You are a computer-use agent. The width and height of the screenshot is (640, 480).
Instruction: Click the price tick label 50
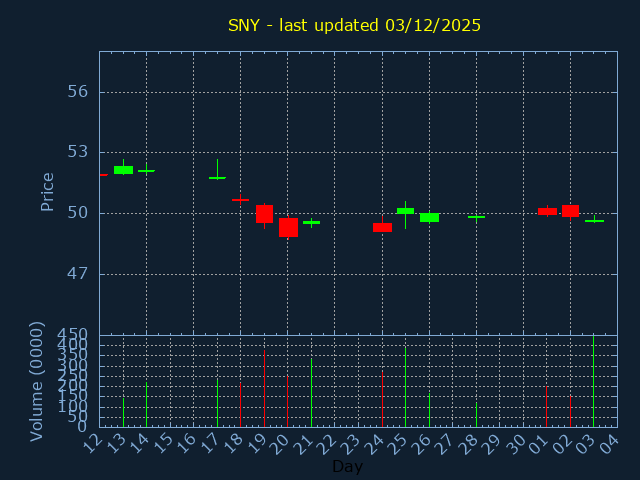click(x=78, y=213)
